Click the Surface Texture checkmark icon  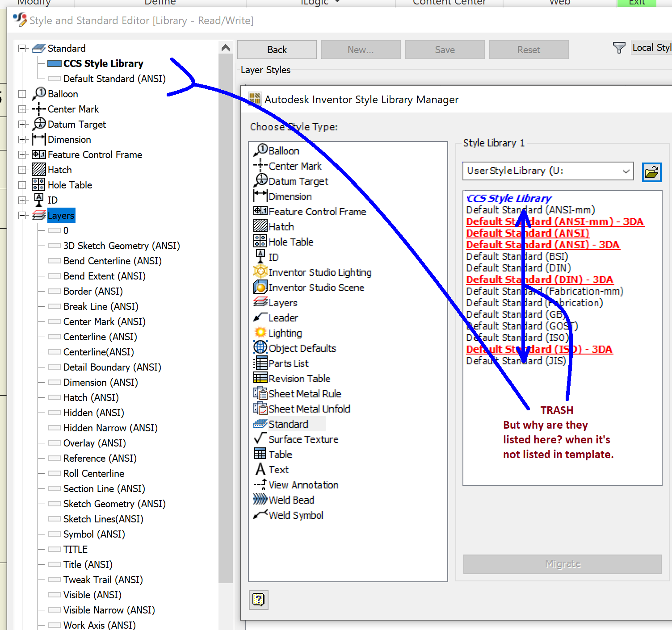point(260,438)
